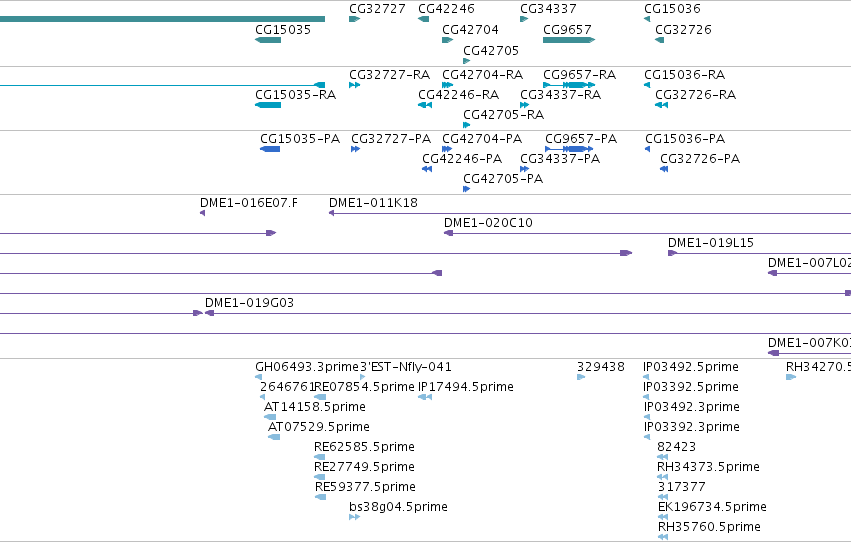Select the DME1-011K18 clone label
Viewport: 851px width, 542px height.
[x=373, y=202]
